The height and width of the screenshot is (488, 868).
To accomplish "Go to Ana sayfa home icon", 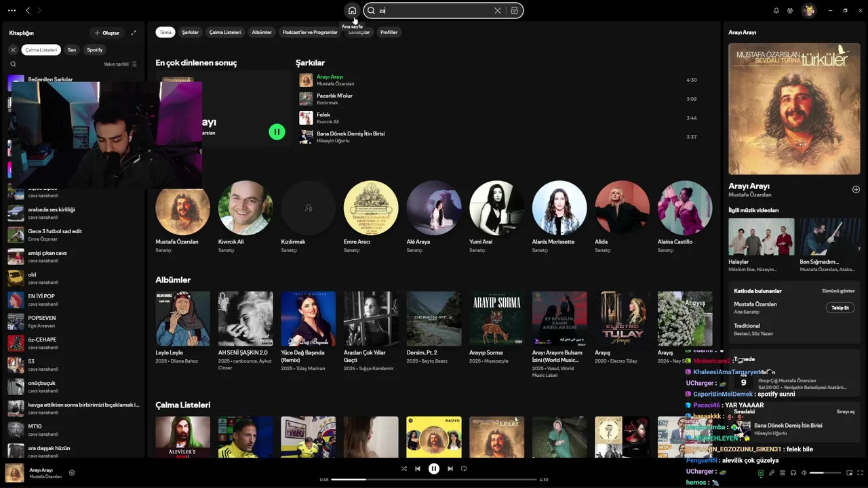I will (352, 10).
